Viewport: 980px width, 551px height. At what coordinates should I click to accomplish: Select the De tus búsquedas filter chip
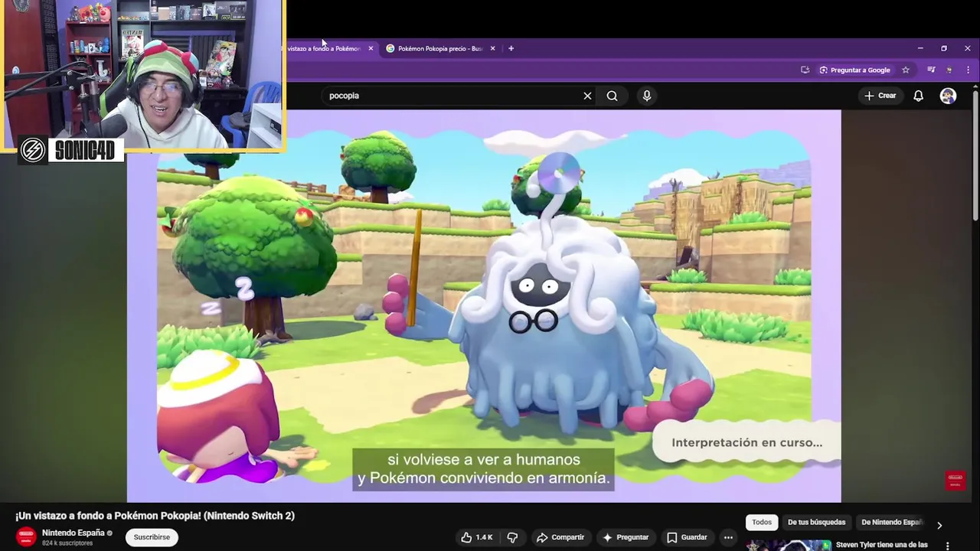[x=817, y=523]
